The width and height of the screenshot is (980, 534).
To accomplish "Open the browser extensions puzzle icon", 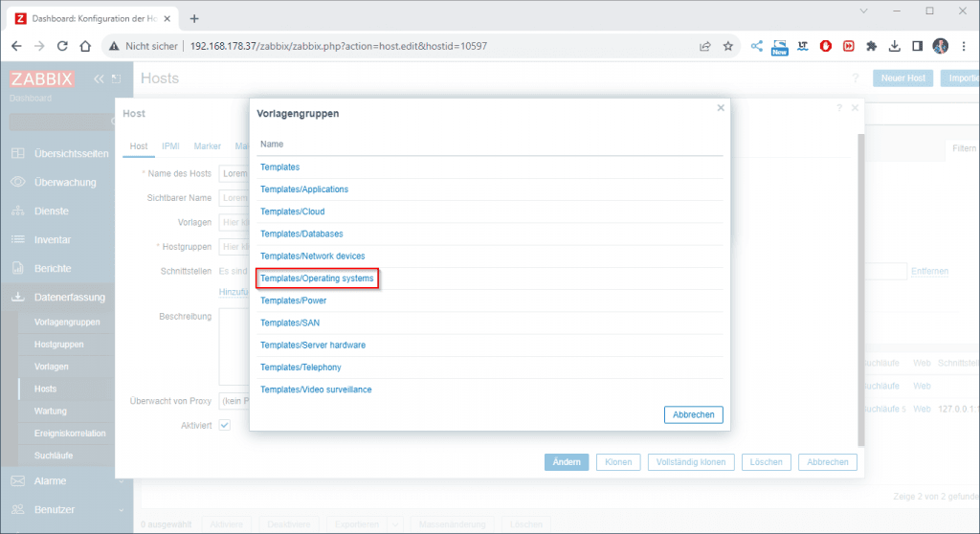I will (x=871, y=46).
